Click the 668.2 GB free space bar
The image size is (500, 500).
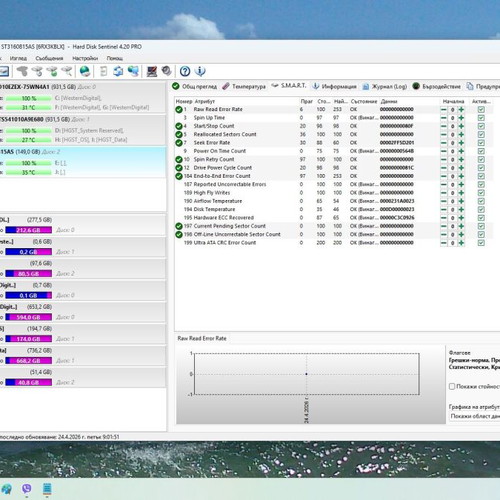click(29, 361)
